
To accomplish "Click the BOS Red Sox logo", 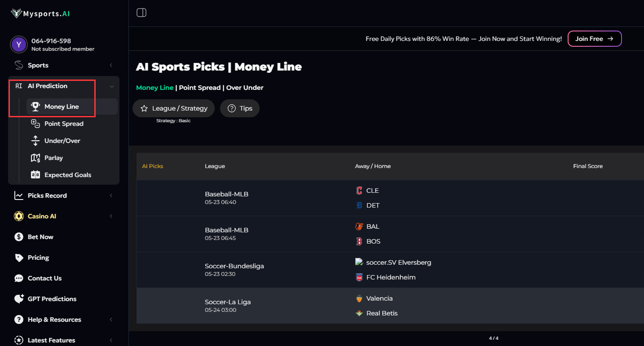I will (359, 241).
